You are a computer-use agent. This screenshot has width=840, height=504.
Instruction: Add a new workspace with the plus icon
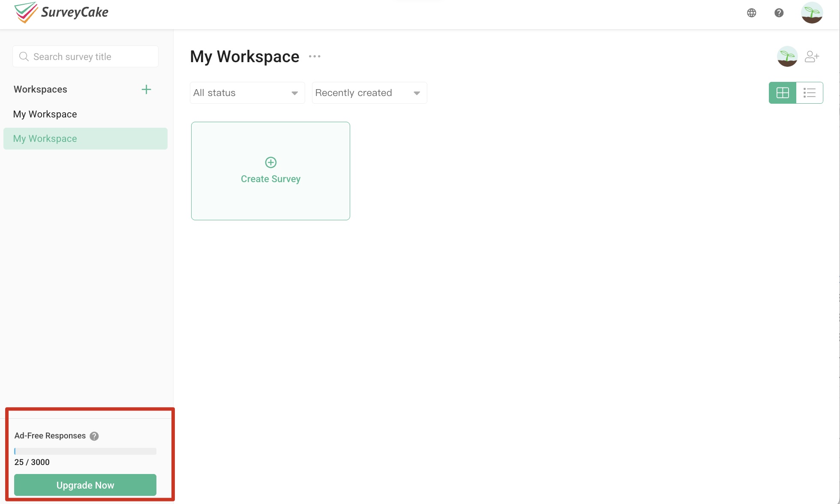pyautogui.click(x=146, y=89)
